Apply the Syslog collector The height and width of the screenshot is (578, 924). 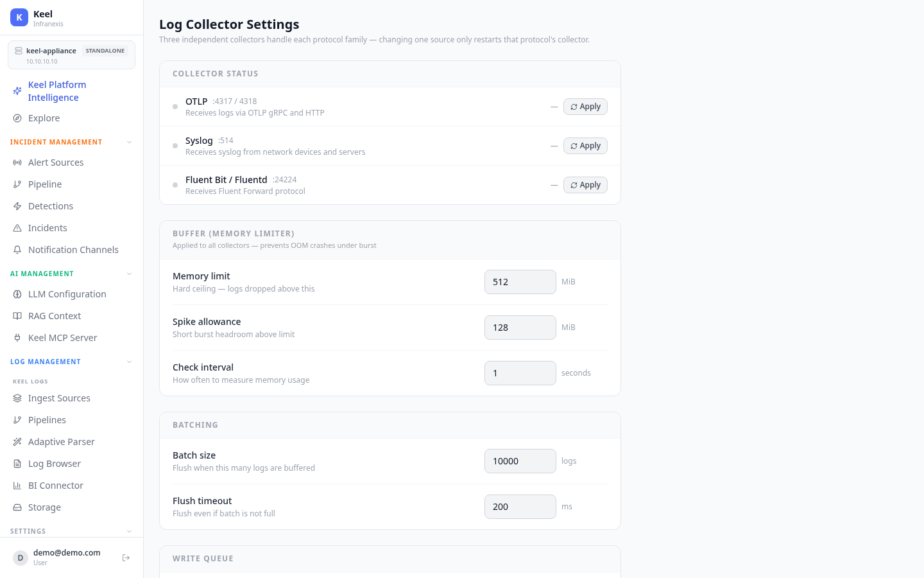tap(585, 146)
